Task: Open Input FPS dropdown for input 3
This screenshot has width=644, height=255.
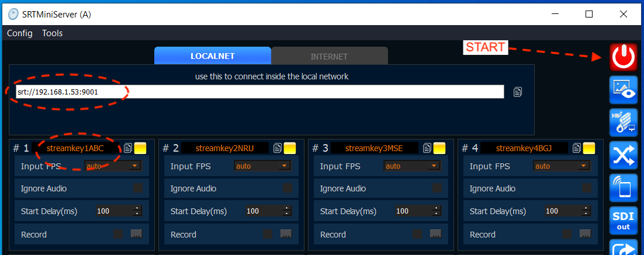Action: [x=412, y=166]
